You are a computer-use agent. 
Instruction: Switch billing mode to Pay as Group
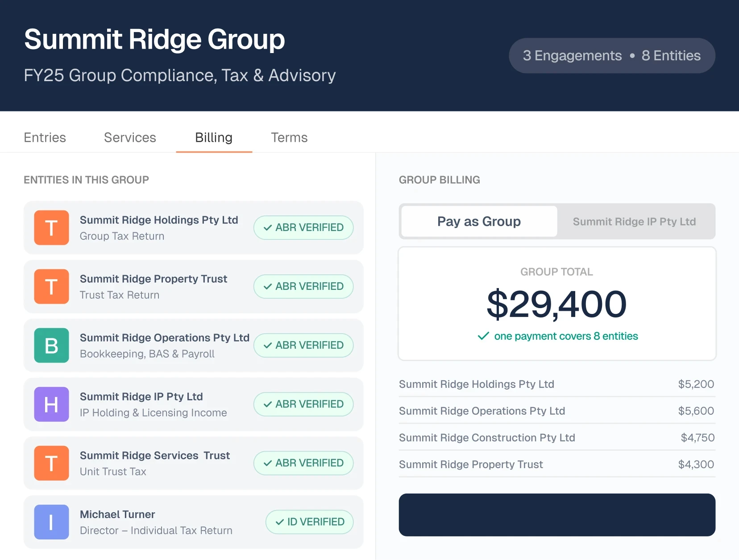(x=479, y=221)
